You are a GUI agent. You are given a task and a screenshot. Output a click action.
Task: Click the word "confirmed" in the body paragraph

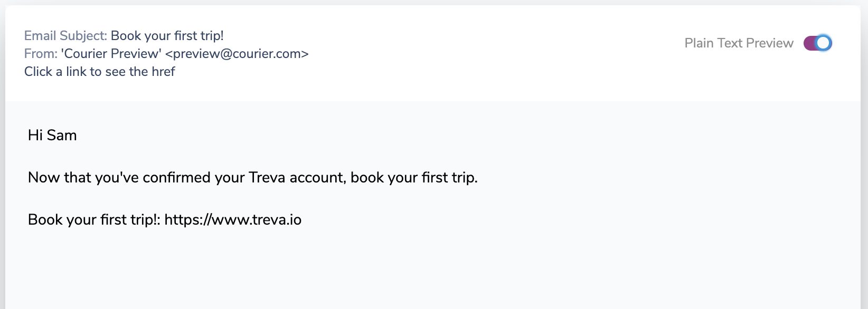(177, 178)
